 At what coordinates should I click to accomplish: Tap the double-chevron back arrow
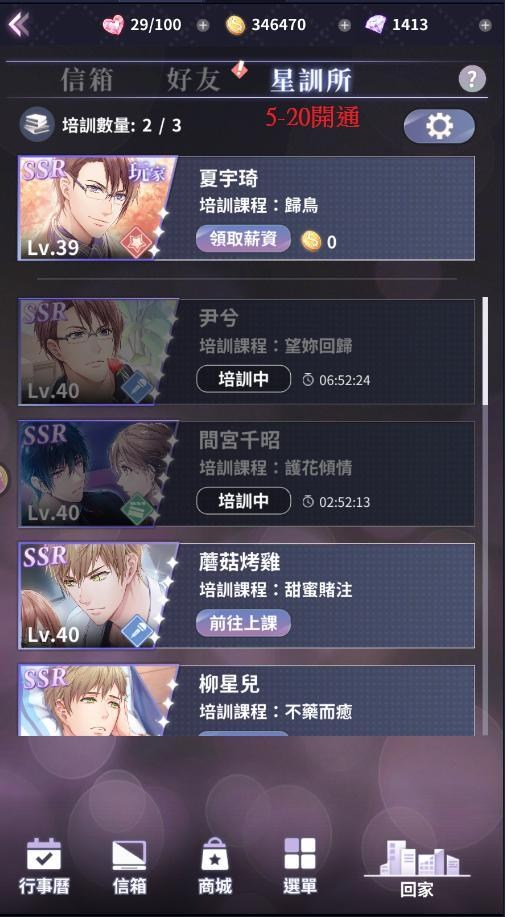pos(19,25)
